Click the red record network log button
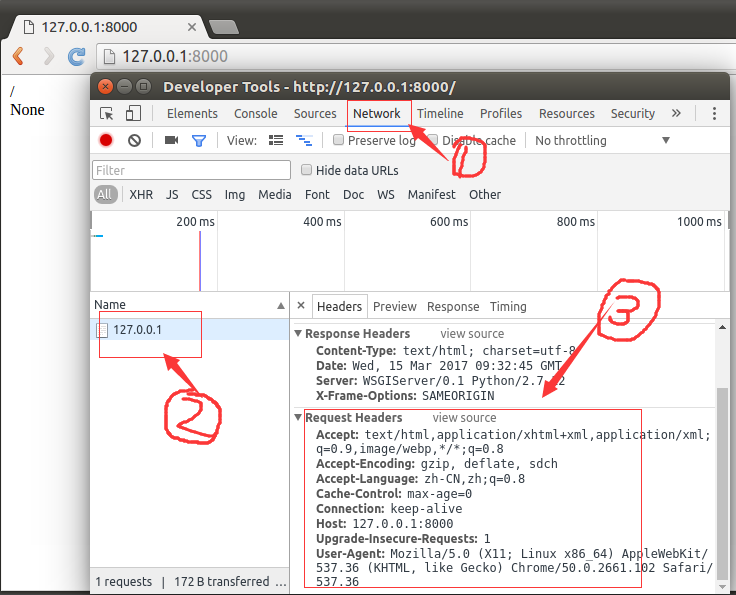 pos(106,141)
